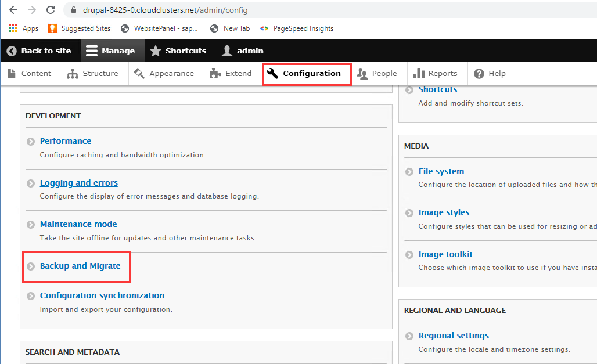The image size is (597, 364).
Task: Click the Back to site arrow icon
Action: 12,51
